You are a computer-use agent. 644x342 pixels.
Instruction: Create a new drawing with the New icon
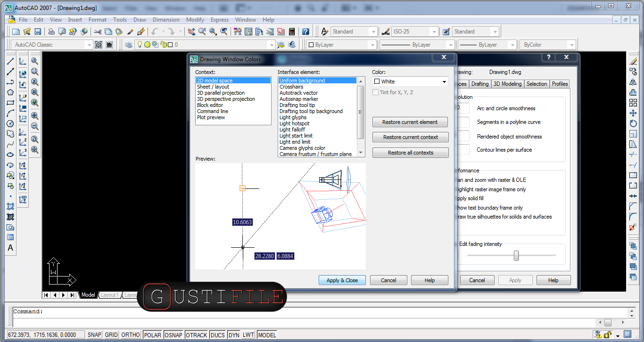pos(16,32)
